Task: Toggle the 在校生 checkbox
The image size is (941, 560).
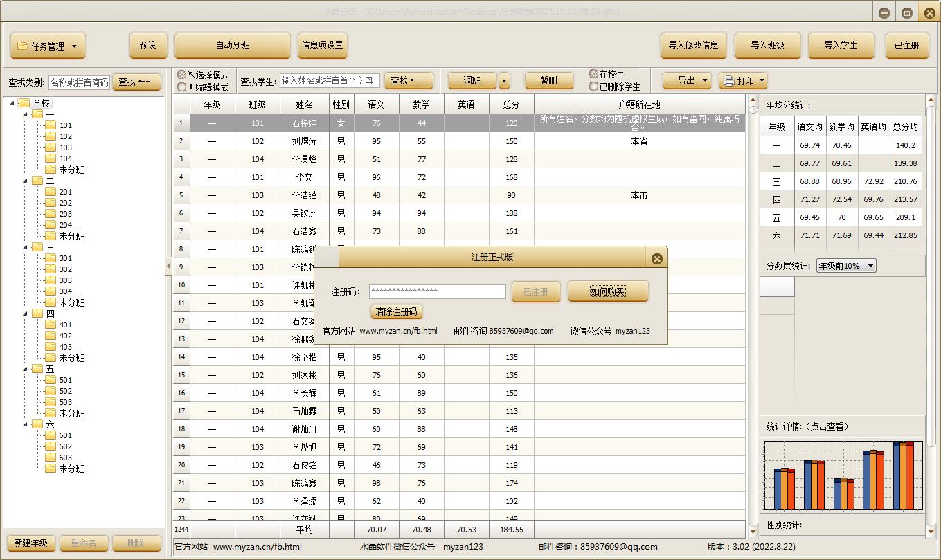Action: pyautogui.click(x=593, y=74)
